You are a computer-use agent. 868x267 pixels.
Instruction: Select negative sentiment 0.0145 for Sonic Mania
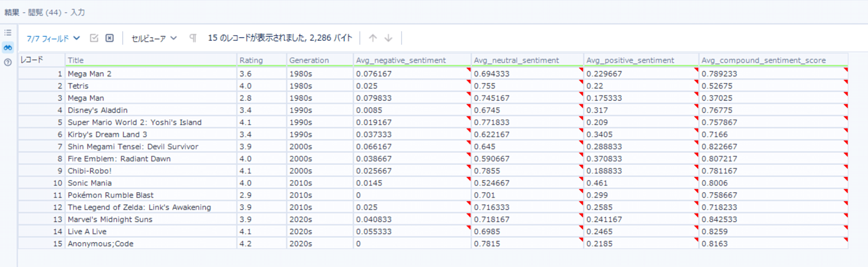tap(413, 183)
